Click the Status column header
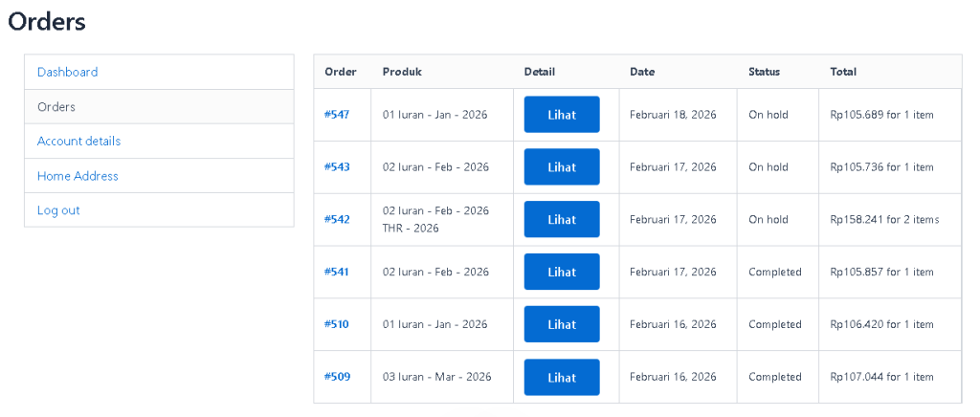 (x=765, y=72)
